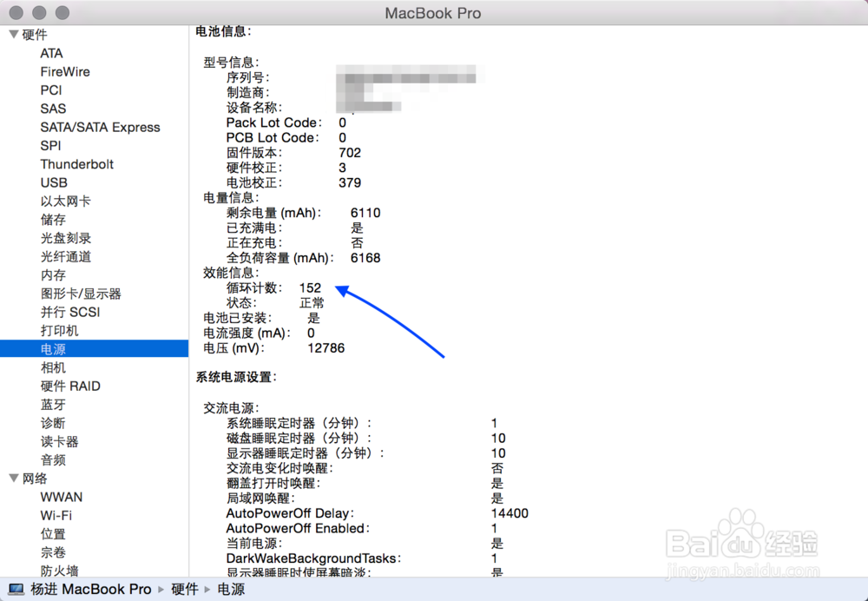The height and width of the screenshot is (601, 868).
Task: Click the 固件版本 value 702
Action: tap(350, 152)
